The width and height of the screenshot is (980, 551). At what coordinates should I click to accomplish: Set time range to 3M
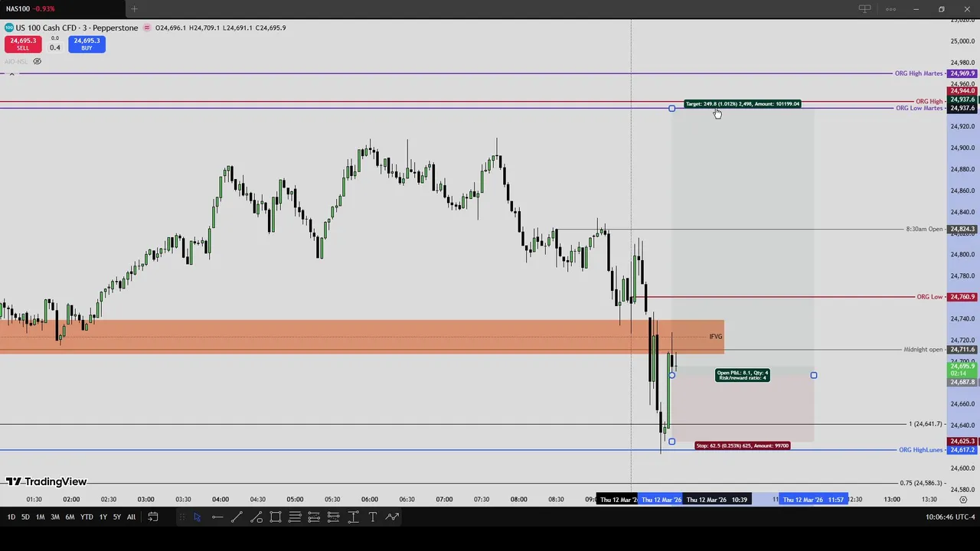(x=55, y=517)
